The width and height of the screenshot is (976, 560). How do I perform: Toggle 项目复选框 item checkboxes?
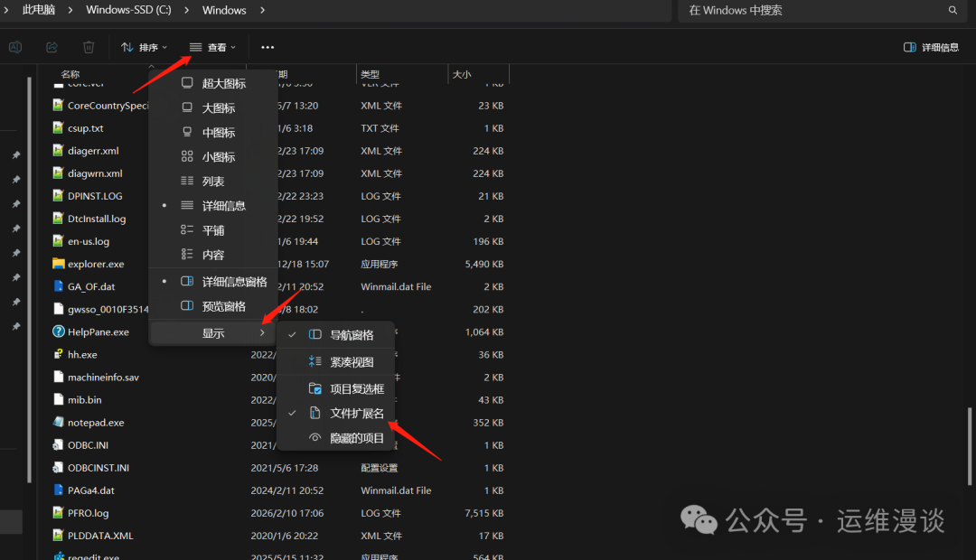(336, 389)
